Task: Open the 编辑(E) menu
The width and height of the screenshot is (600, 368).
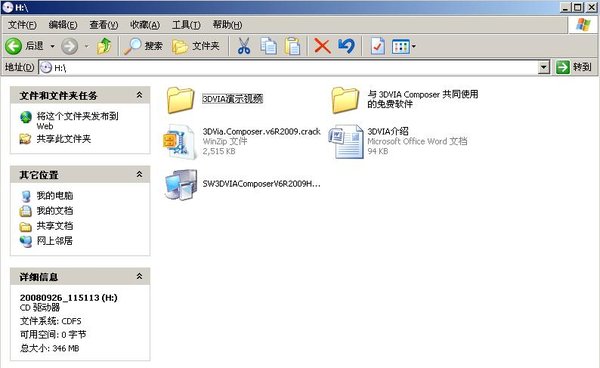Action: [63, 25]
